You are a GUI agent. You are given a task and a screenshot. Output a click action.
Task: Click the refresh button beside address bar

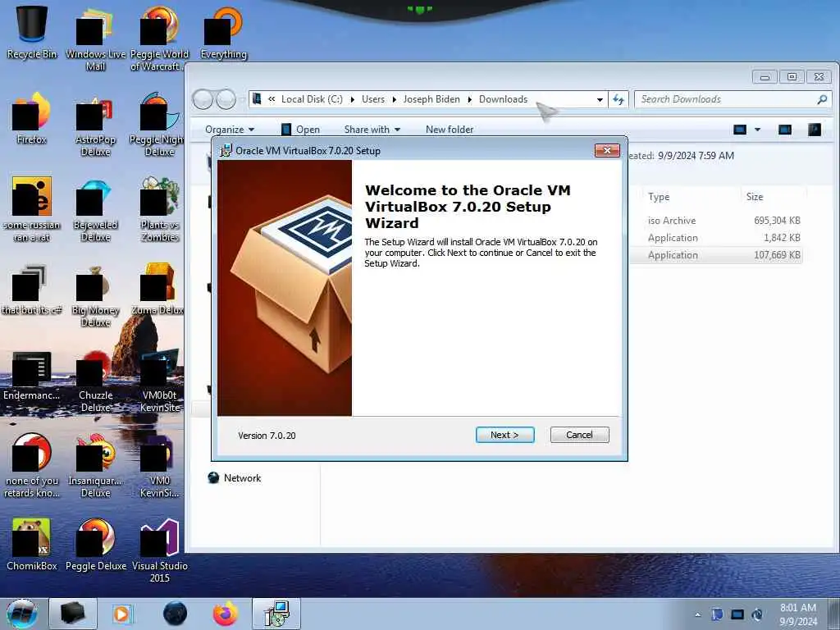619,99
